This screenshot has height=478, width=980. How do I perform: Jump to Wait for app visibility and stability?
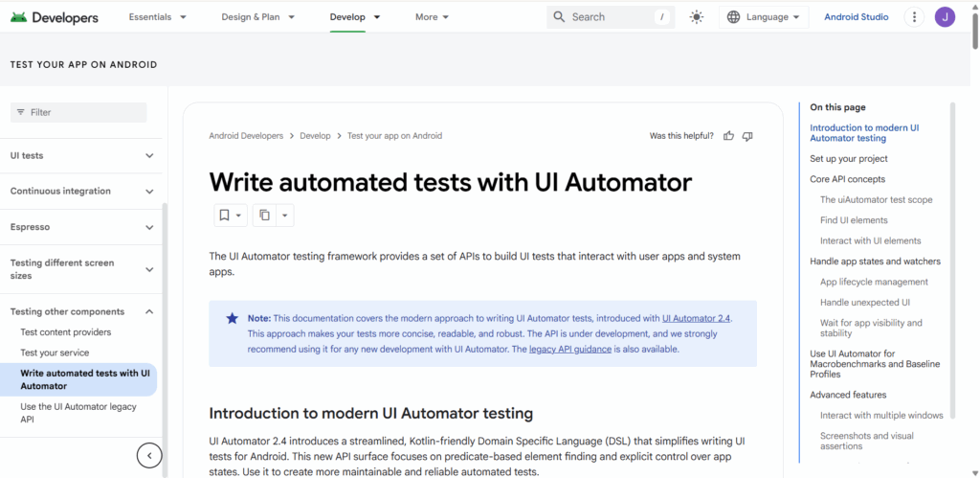871,329
